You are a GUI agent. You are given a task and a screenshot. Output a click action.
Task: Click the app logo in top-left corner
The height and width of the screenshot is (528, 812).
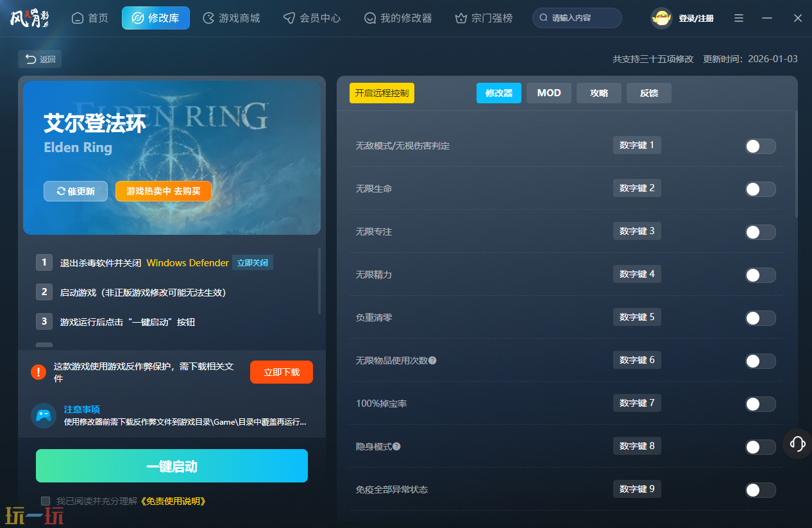pos(30,18)
